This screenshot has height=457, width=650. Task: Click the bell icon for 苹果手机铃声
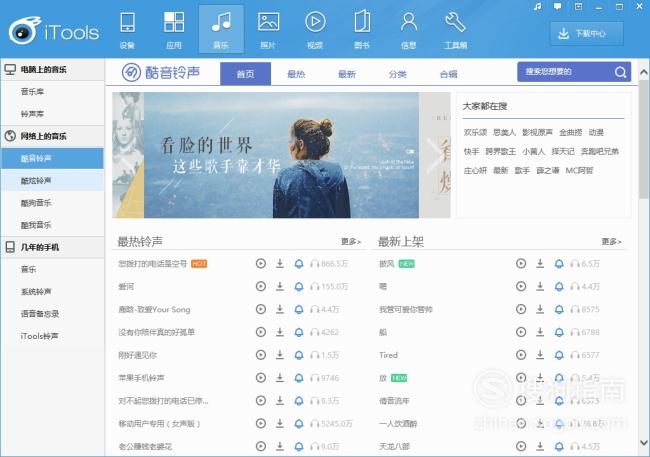coord(299,378)
